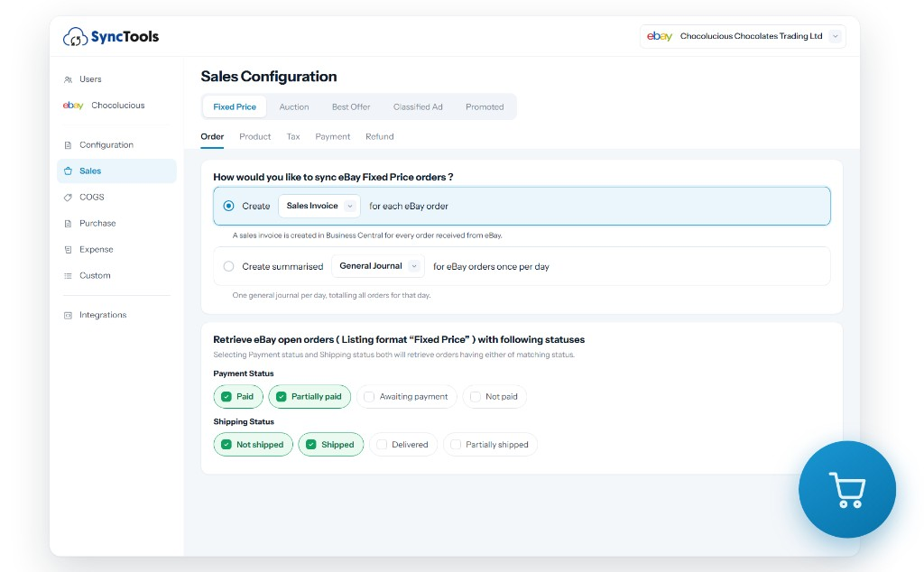Image resolution: width=924 pixels, height=572 pixels.
Task: Open COGS from the sidebar
Action: [x=116, y=198]
